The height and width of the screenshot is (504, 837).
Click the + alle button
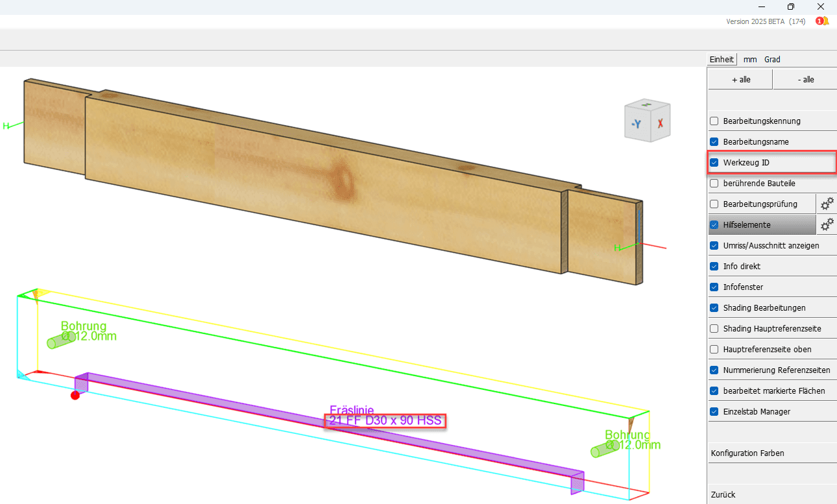[740, 78]
